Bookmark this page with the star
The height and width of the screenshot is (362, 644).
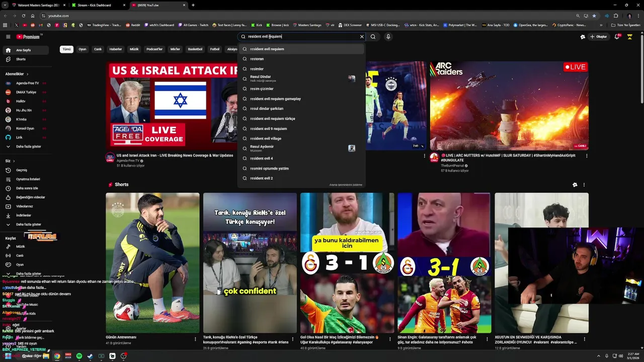coord(594,16)
